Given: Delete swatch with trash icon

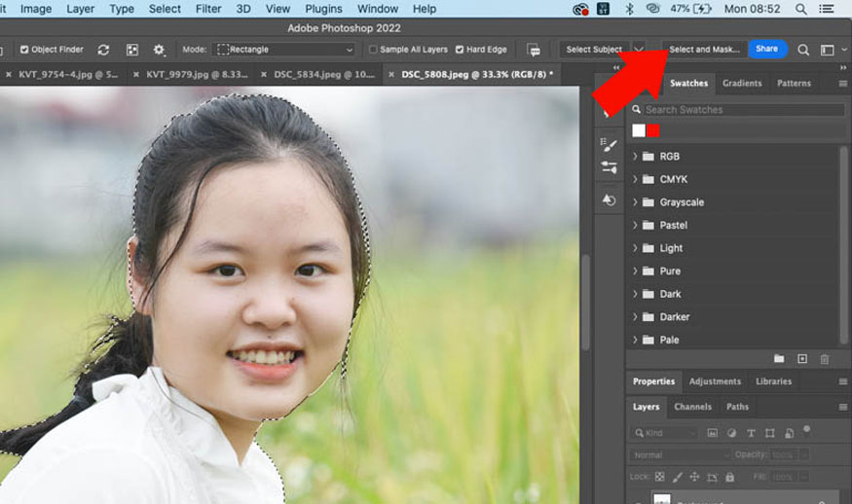Looking at the screenshot, I should [x=825, y=359].
